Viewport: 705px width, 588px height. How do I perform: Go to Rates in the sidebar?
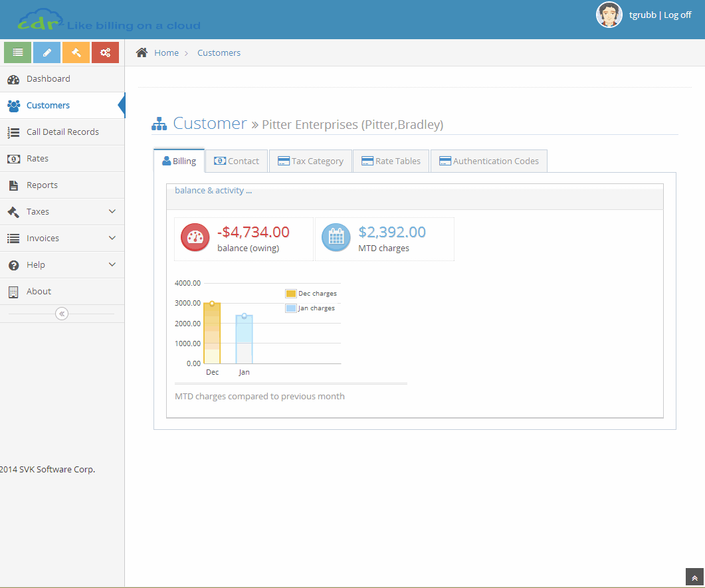pyautogui.click(x=62, y=159)
